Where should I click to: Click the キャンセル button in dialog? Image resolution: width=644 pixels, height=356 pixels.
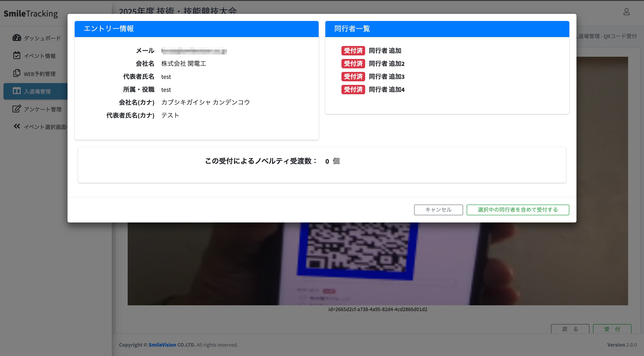pyautogui.click(x=438, y=210)
